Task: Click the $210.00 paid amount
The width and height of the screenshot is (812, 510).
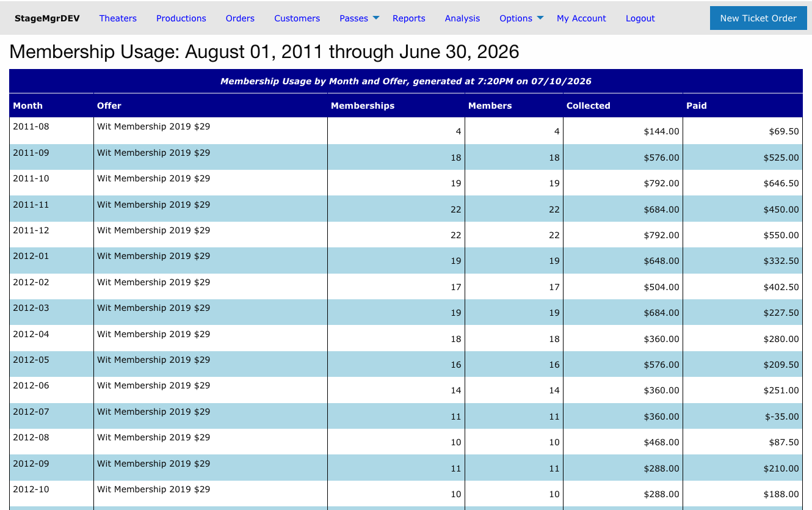Action: 781,468
